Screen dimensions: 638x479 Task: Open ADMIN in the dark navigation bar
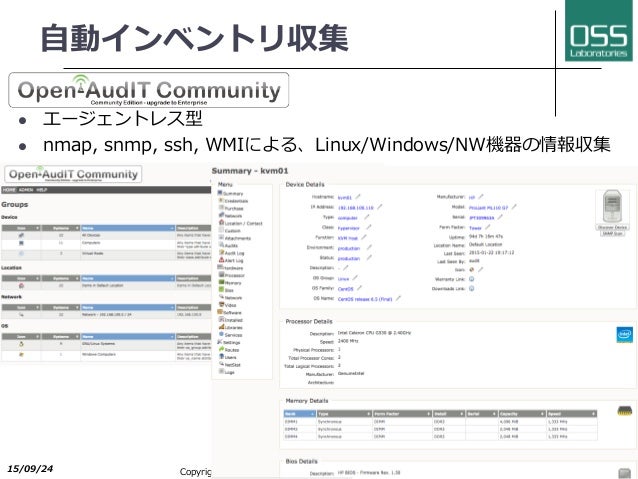pyautogui.click(x=26, y=190)
